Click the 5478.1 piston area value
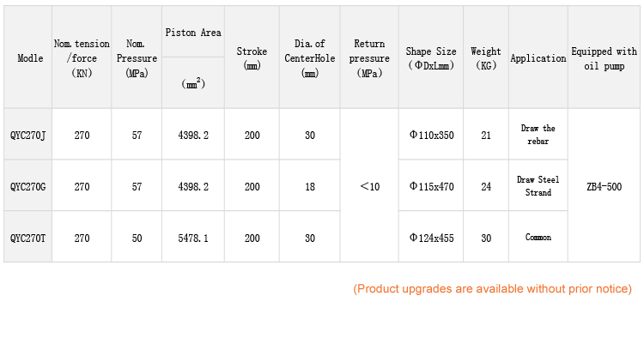The width and height of the screenshot is (644, 338). [193, 238]
